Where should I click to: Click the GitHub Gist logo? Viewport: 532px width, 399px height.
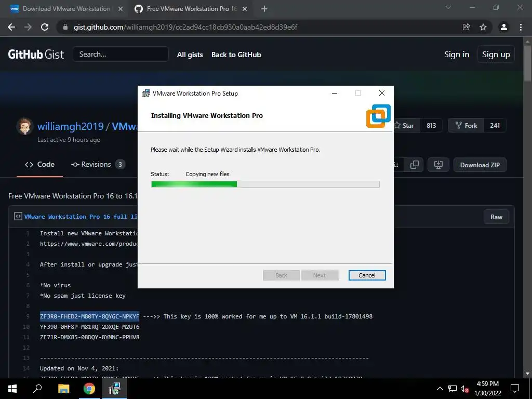pyautogui.click(x=36, y=54)
